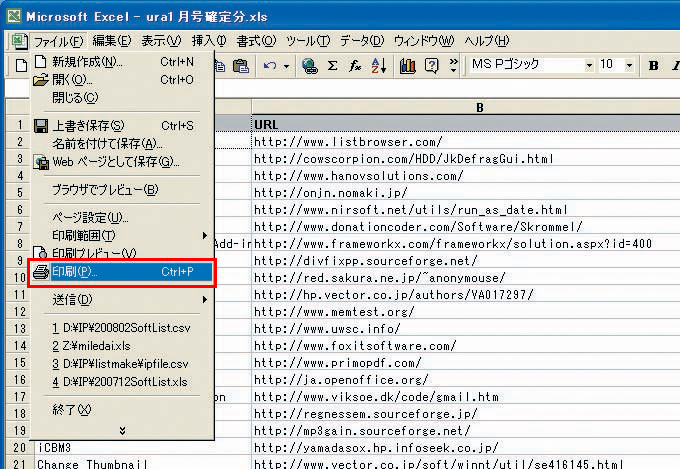The width and height of the screenshot is (680, 469).
Task: Click cell with http://www.memtest.org/
Action: (x=466, y=312)
